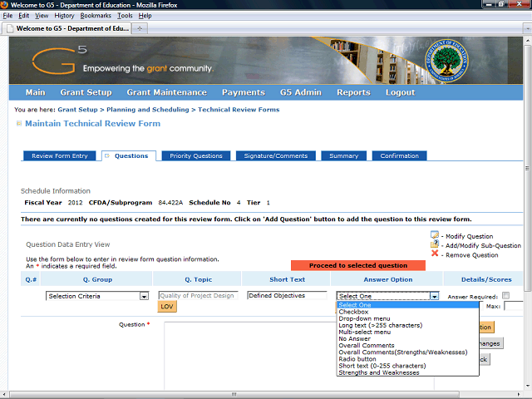Click the G5 logo in the banner
The image size is (532, 399).
[x=59, y=60]
